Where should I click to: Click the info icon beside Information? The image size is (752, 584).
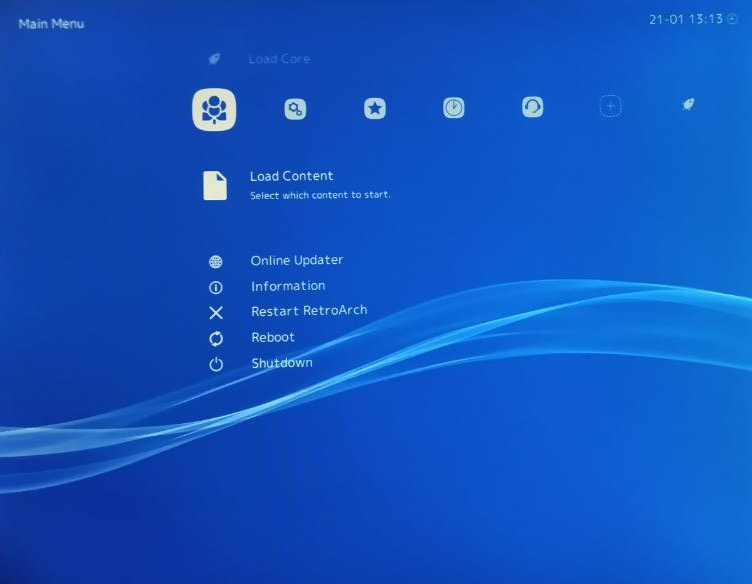click(216, 287)
